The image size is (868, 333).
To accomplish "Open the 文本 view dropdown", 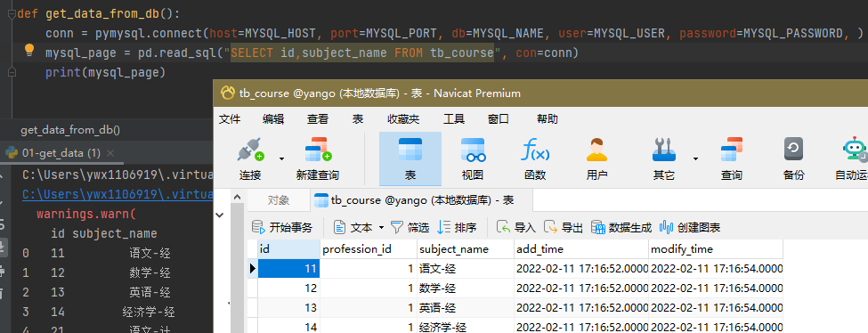I will (359, 227).
